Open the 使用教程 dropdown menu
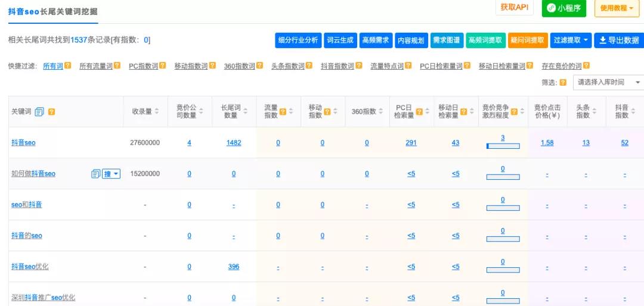Image resolution: width=644 pixels, height=306 pixels. (617, 8)
